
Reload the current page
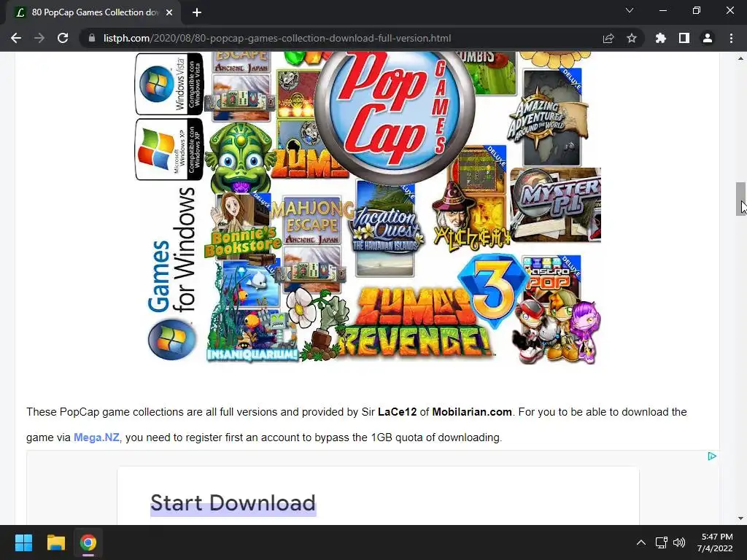(63, 38)
